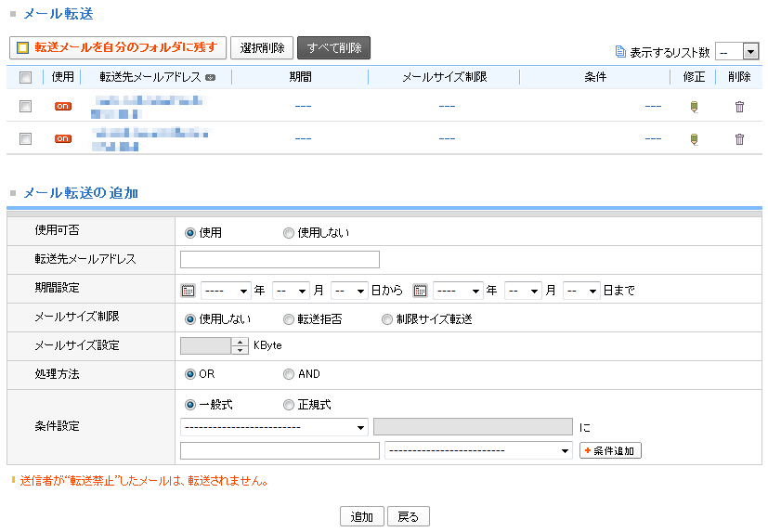Check the first forwarding row checkbox
Screen dimensions: 768x532
[x=25, y=106]
